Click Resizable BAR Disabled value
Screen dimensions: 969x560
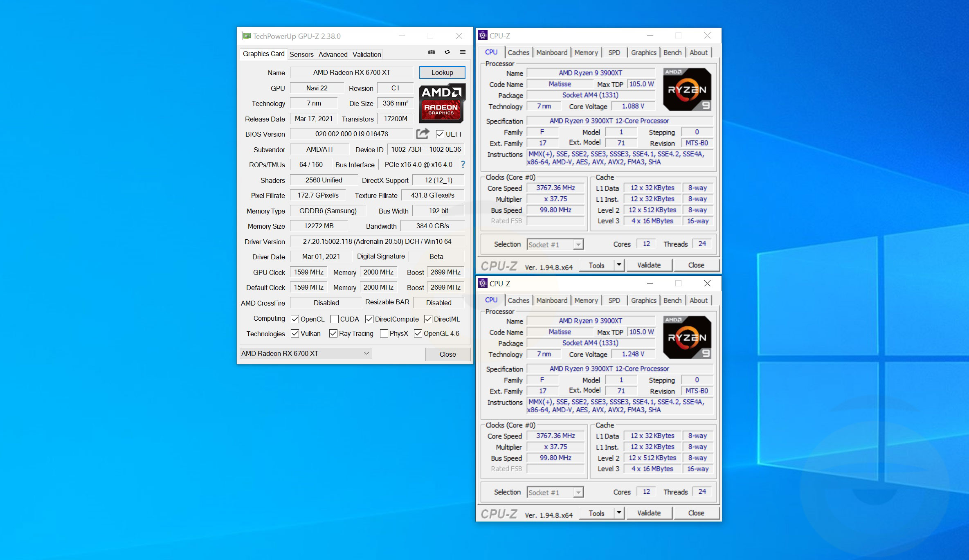439,303
